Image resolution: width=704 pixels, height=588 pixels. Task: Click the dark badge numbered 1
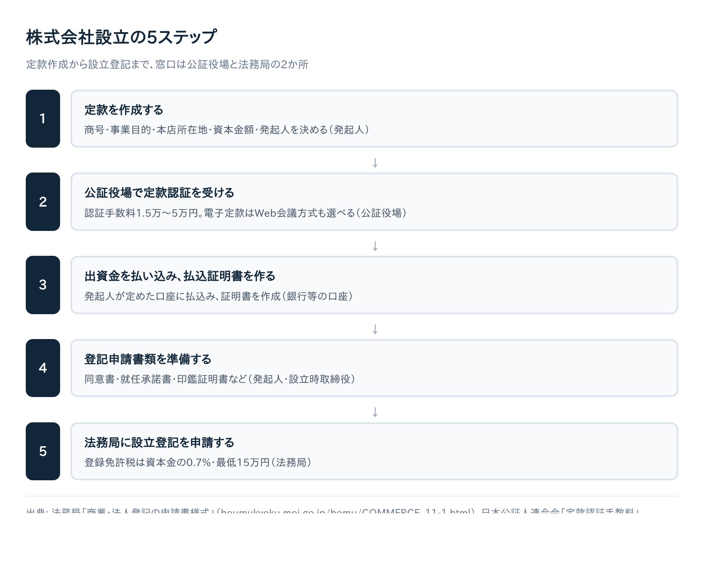43,118
